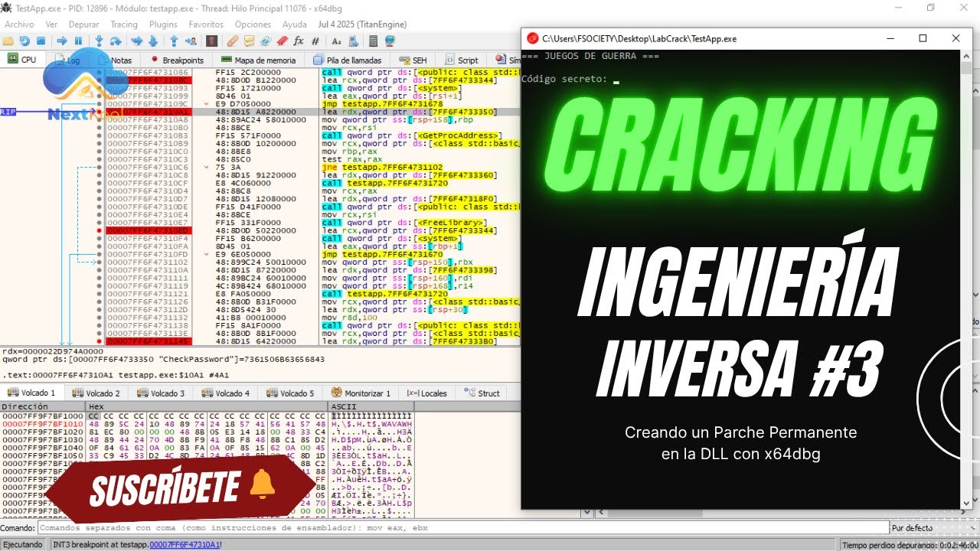The image size is (980, 551).
Task: Click TestApp.exe console scrollbar
Action: (965, 279)
